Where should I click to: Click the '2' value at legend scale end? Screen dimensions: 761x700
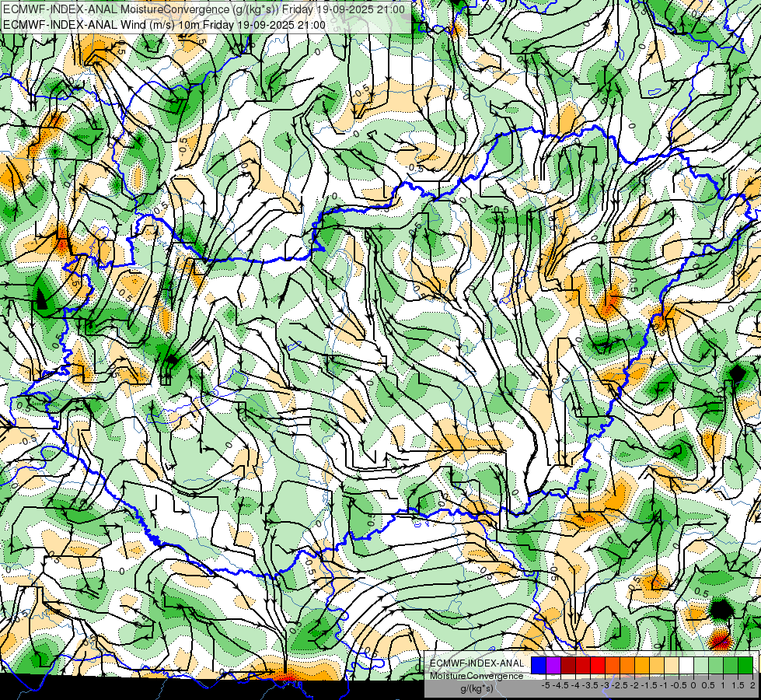pos(752,685)
